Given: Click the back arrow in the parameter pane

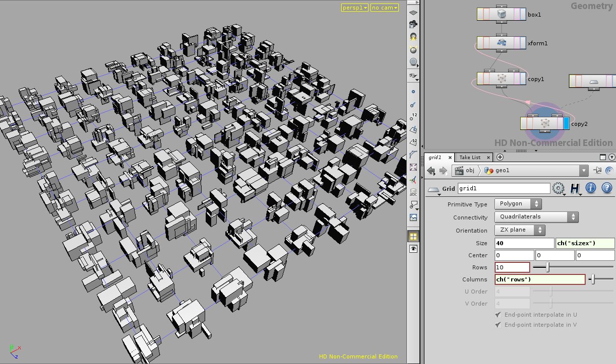Looking at the screenshot, I should (x=431, y=170).
